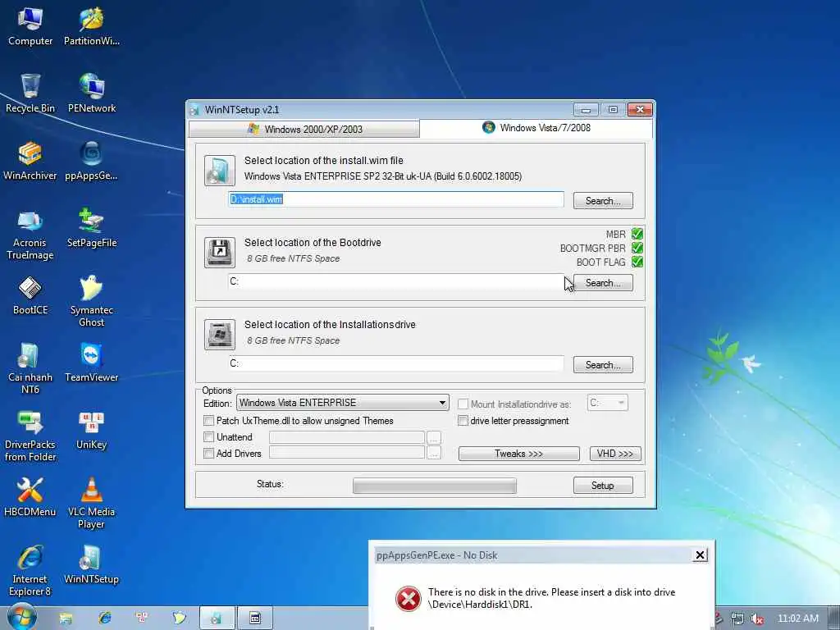This screenshot has height=630, width=840.
Task: Launch BootICE desktop icon
Action: [x=30, y=295]
